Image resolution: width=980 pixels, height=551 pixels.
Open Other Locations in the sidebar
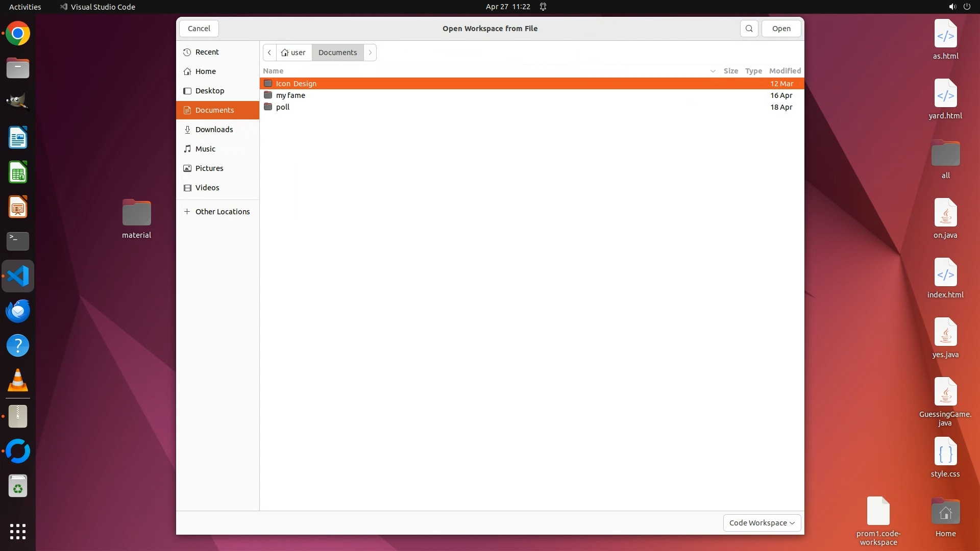[x=222, y=212]
